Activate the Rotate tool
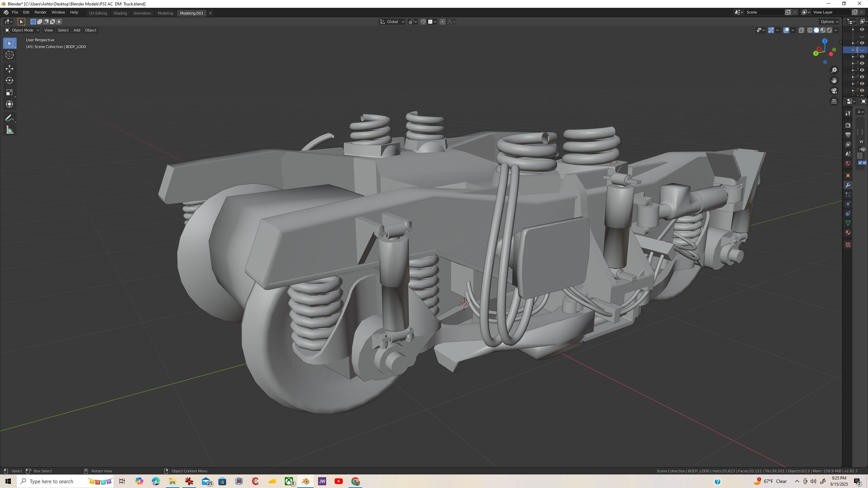Screen dimensions: 868x488 point(9,81)
